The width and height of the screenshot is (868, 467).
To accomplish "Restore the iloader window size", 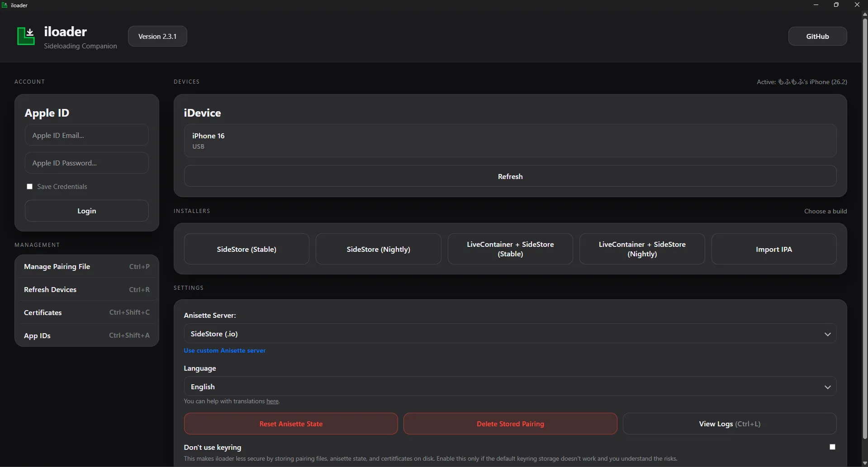I will 836,5.
